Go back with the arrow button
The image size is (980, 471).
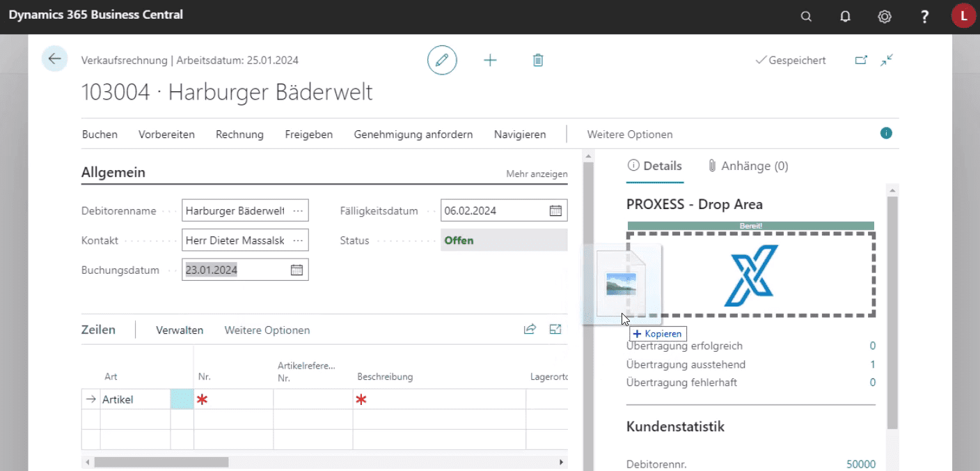tap(54, 59)
